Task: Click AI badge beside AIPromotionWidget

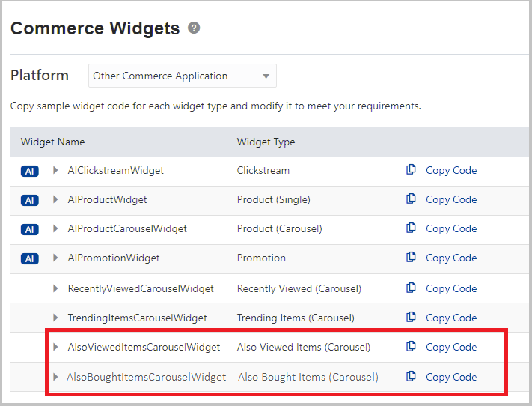Action: click(29, 258)
